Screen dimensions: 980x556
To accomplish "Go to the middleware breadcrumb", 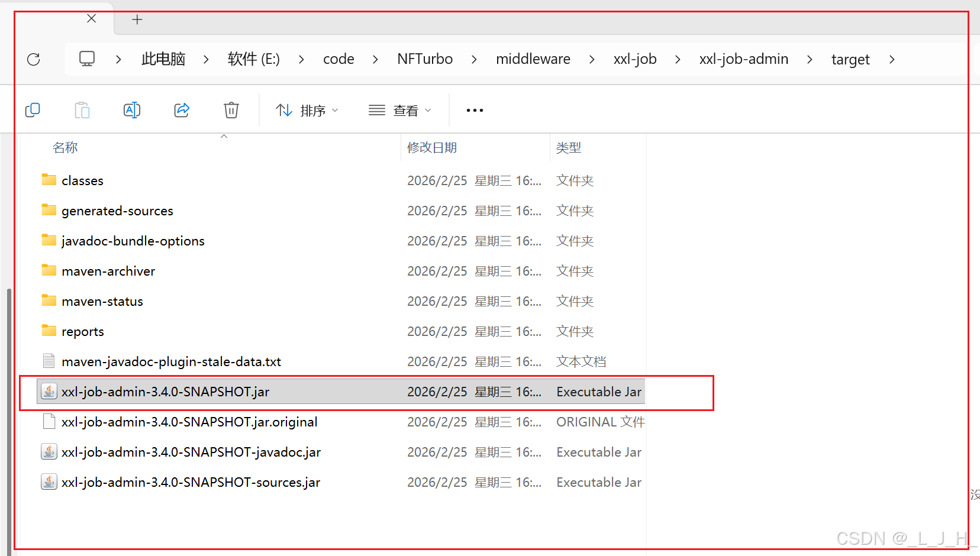I will [x=533, y=59].
